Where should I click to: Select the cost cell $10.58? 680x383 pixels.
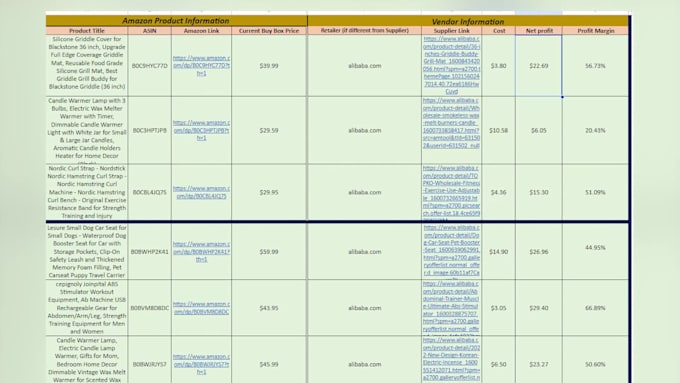coord(499,130)
